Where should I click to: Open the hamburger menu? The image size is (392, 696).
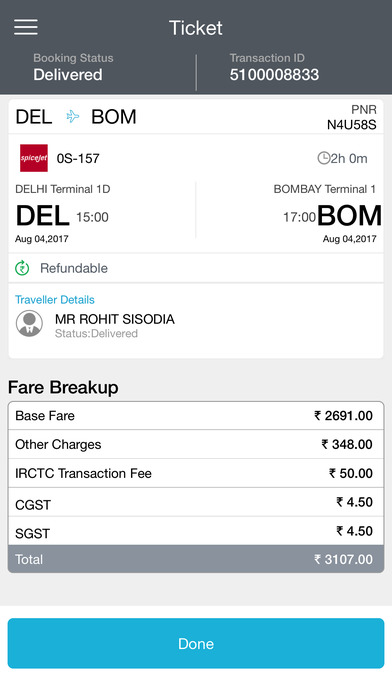pos(26,27)
